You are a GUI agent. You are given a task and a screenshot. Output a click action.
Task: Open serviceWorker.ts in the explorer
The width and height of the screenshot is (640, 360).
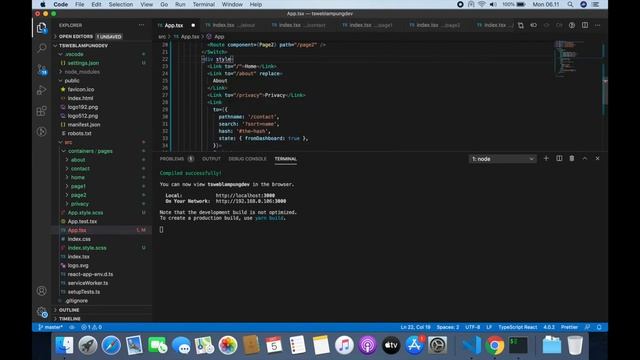coord(88,283)
